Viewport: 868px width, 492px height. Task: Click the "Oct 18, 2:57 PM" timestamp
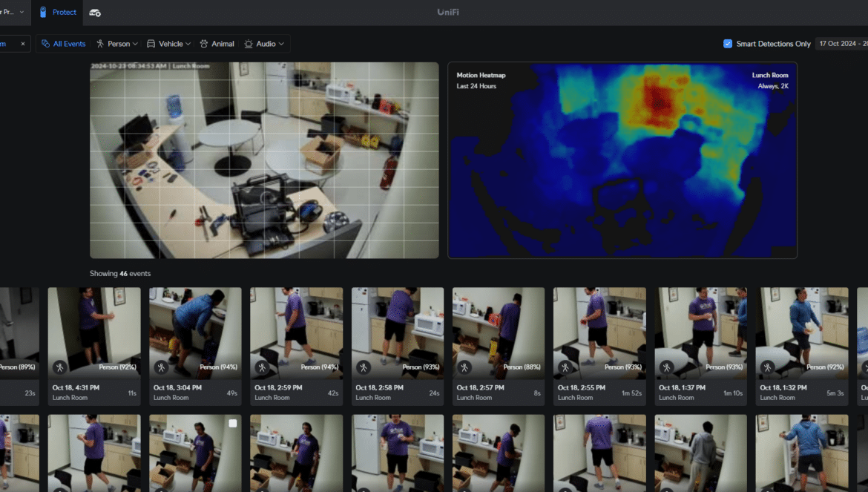(480, 388)
